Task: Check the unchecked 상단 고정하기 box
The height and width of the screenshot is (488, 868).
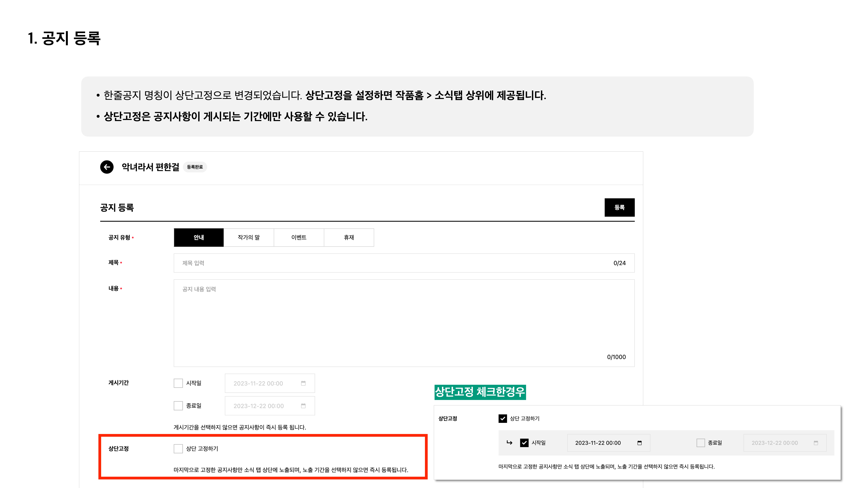Action: pyautogui.click(x=178, y=449)
